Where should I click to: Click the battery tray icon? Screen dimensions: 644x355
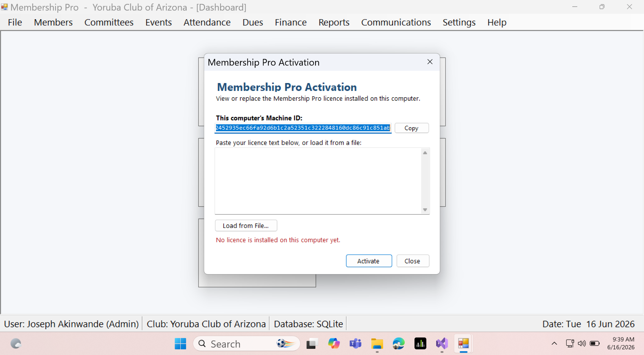[594, 343]
